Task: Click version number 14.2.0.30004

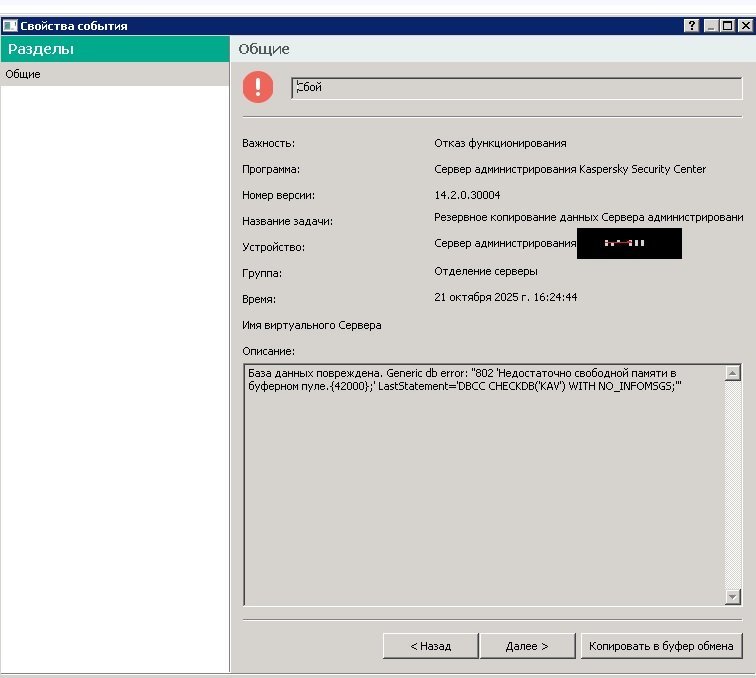Action: click(467, 195)
